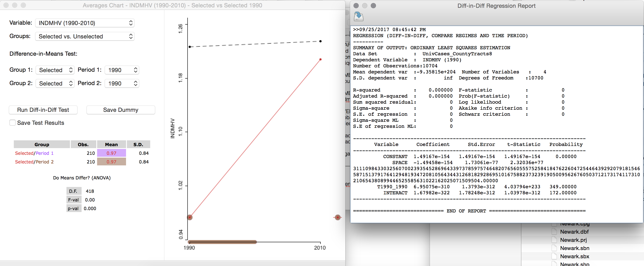
Task: Click the file icon beside Newark.dbf
Action: (555, 231)
